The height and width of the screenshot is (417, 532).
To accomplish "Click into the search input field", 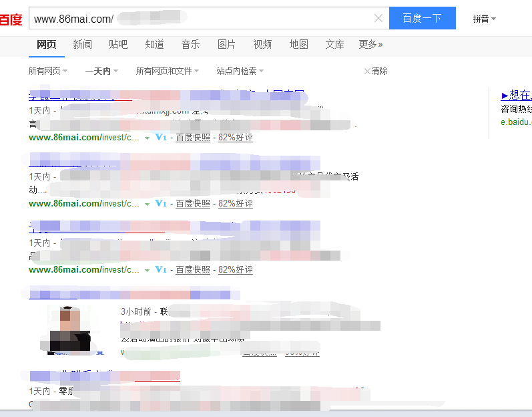I will pyautogui.click(x=200, y=19).
